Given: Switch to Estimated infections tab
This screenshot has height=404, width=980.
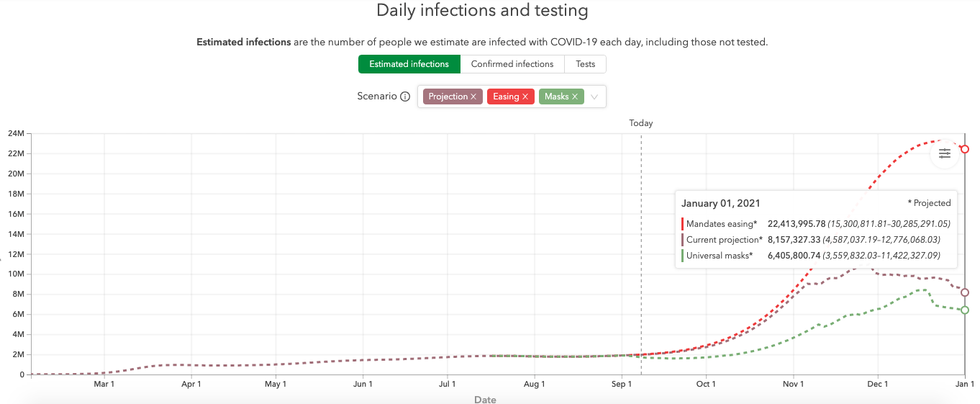Looking at the screenshot, I should point(409,64).
